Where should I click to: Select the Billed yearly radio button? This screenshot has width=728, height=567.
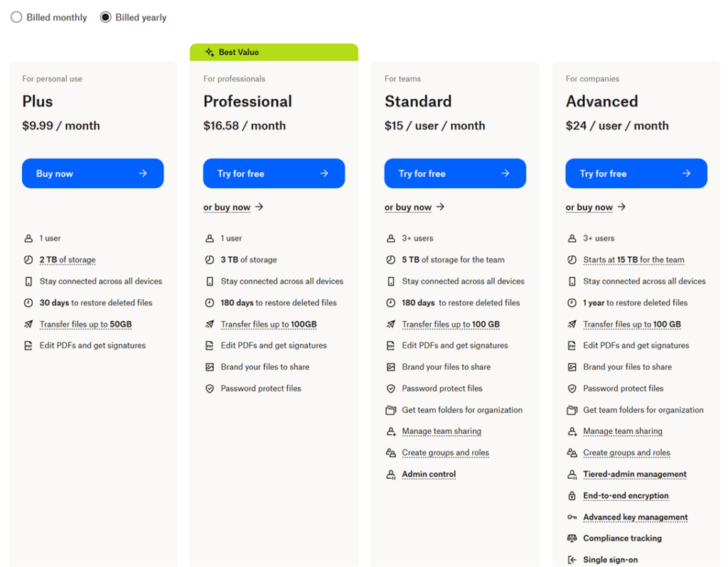106,17
